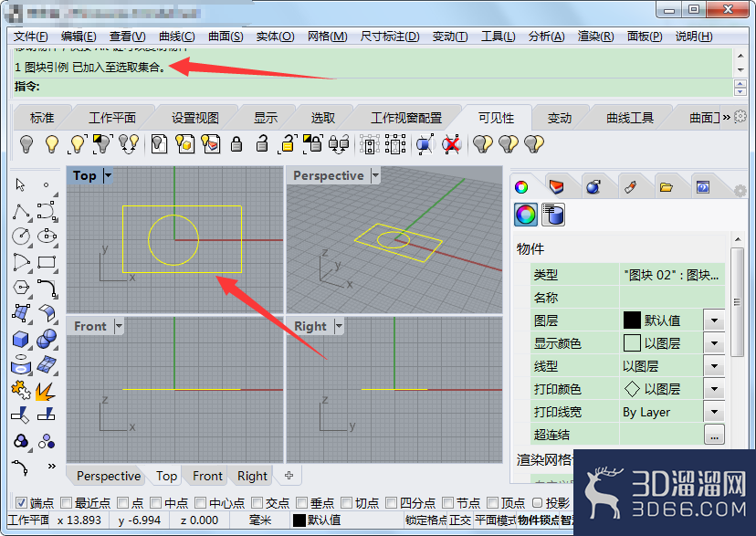The height and width of the screenshot is (536, 756).
Task: Open the Perspective viewport title dropdown
Action: 375,175
